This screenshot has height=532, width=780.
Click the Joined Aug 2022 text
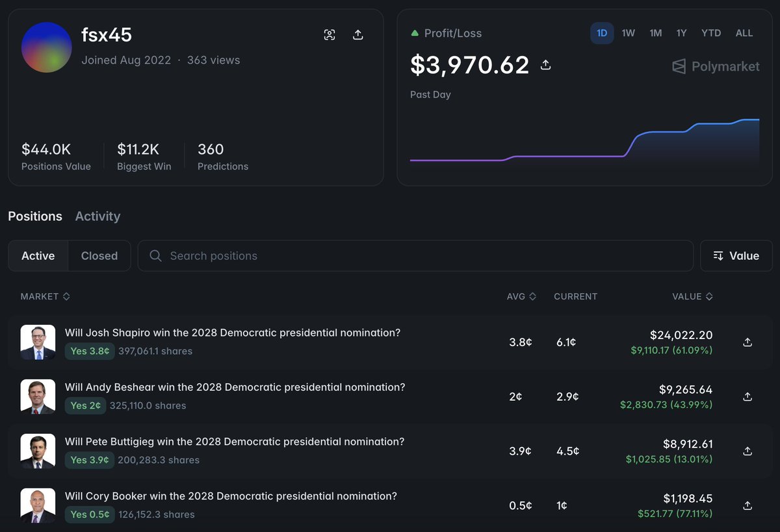[126, 60]
